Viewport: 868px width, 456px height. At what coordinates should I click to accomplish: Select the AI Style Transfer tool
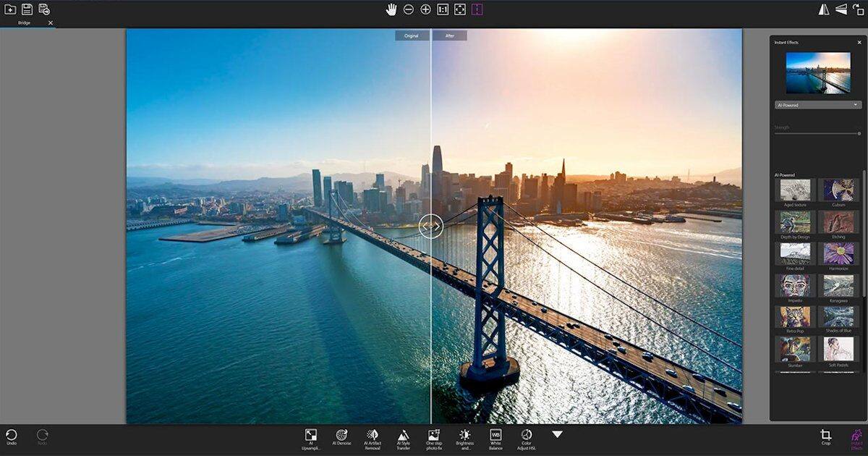pos(403,436)
